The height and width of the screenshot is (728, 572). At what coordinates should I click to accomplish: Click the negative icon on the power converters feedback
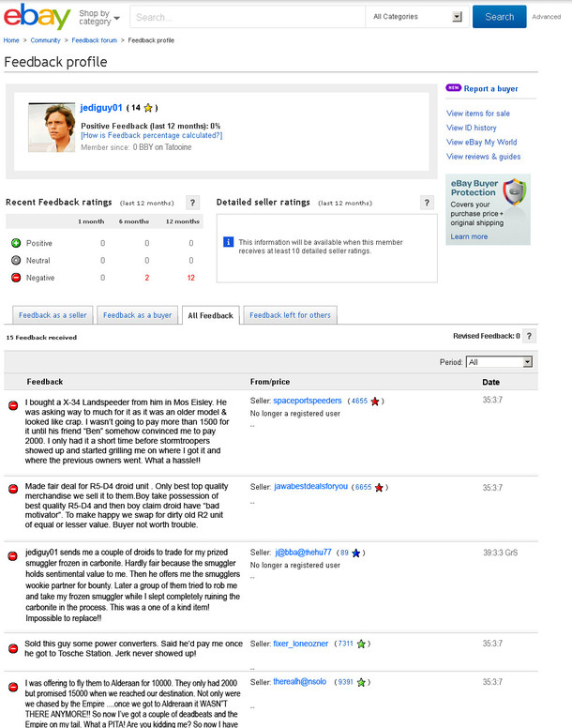point(13,648)
